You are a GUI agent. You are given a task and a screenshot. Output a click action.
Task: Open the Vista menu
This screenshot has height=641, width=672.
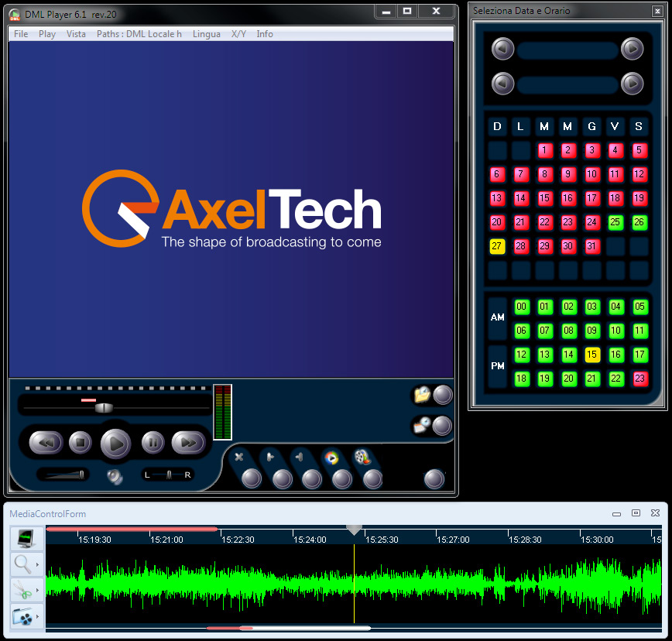[76, 34]
